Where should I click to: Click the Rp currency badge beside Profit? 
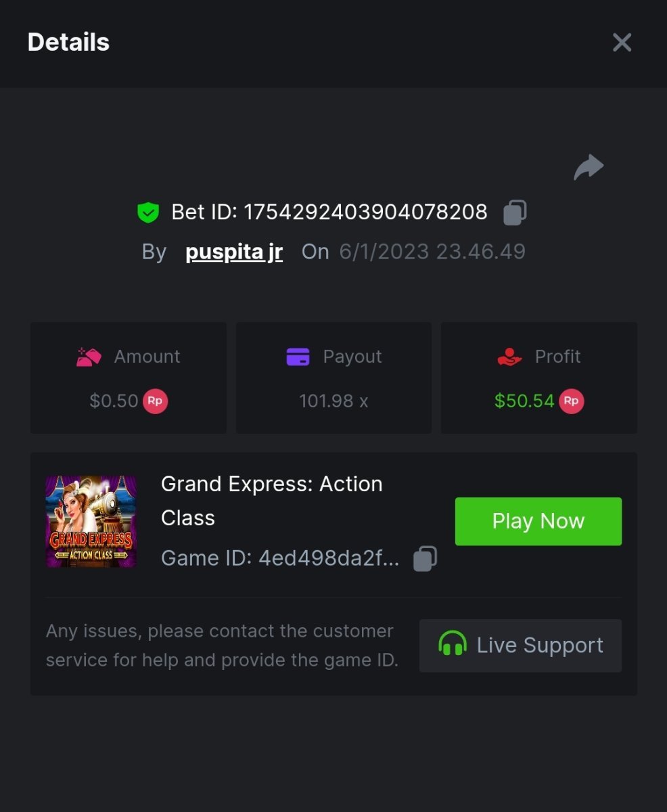(x=571, y=401)
